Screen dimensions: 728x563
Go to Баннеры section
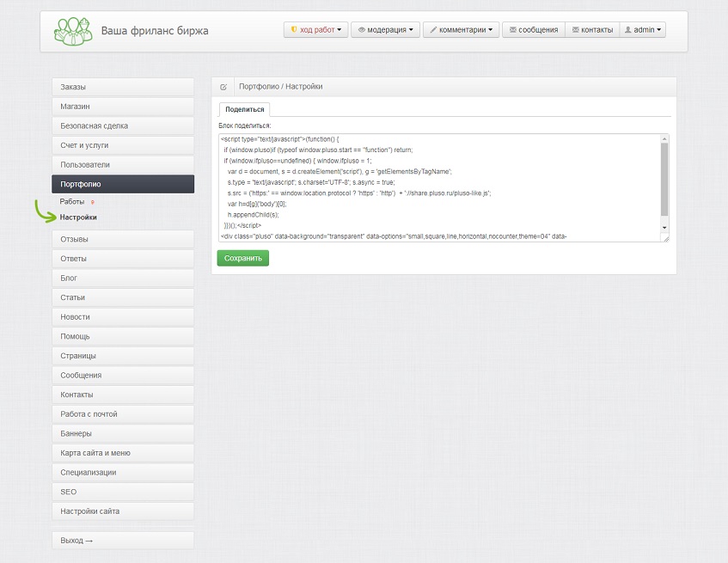(123, 434)
